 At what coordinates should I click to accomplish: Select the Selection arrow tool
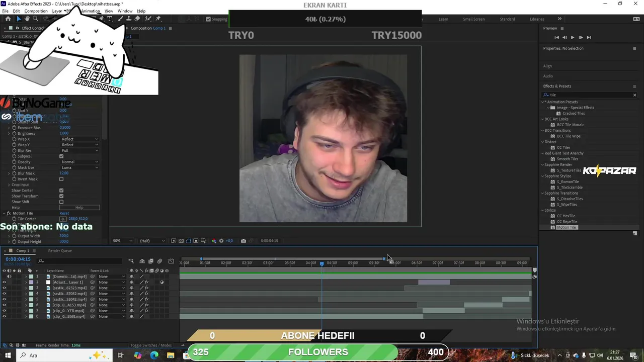[19, 19]
